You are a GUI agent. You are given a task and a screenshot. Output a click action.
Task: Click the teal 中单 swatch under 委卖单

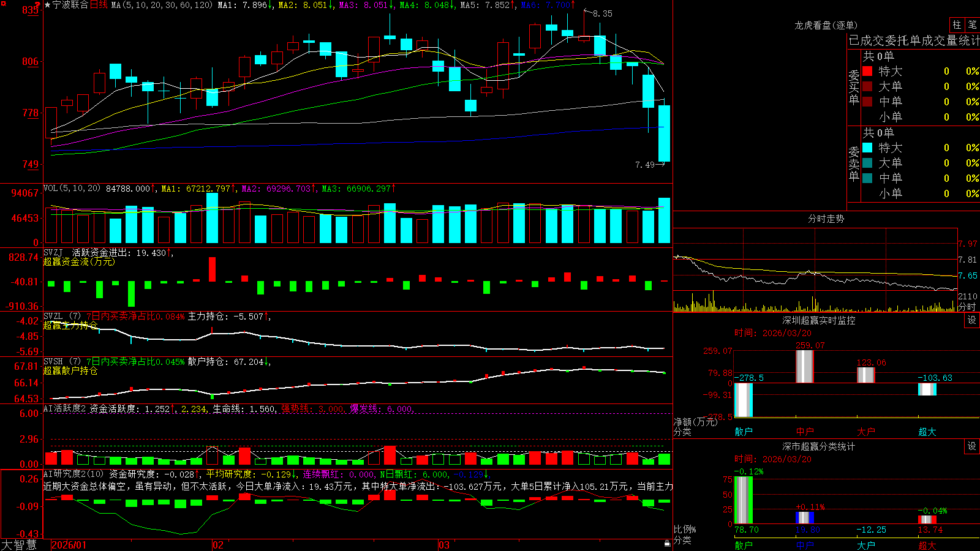(867, 178)
